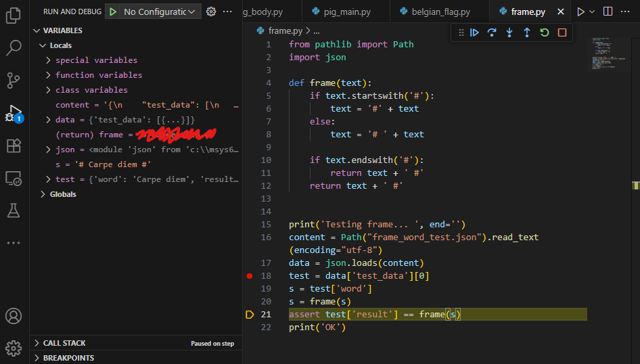This screenshot has height=364, width=640.
Task: Click 'assert' keyword on line 21
Action: (x=304, y=314)
